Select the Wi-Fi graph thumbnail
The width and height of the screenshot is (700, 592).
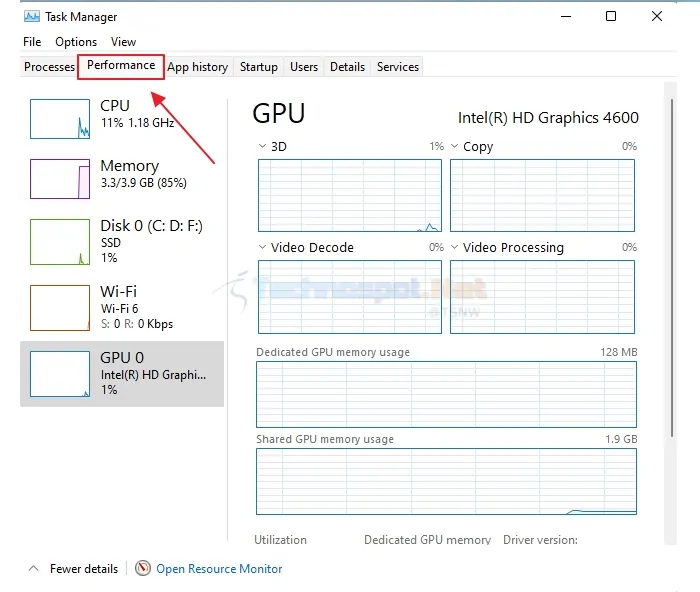tap(60, 308)
